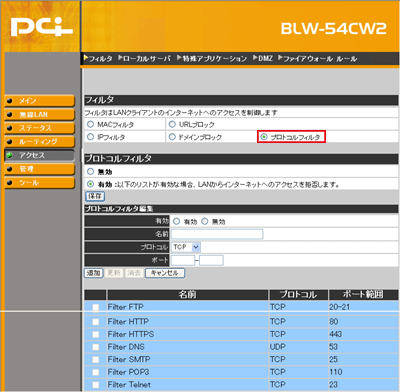Go to the 管理 sidebar menu
This screenshot has height=392, width=400.
(x=39, y=169)
